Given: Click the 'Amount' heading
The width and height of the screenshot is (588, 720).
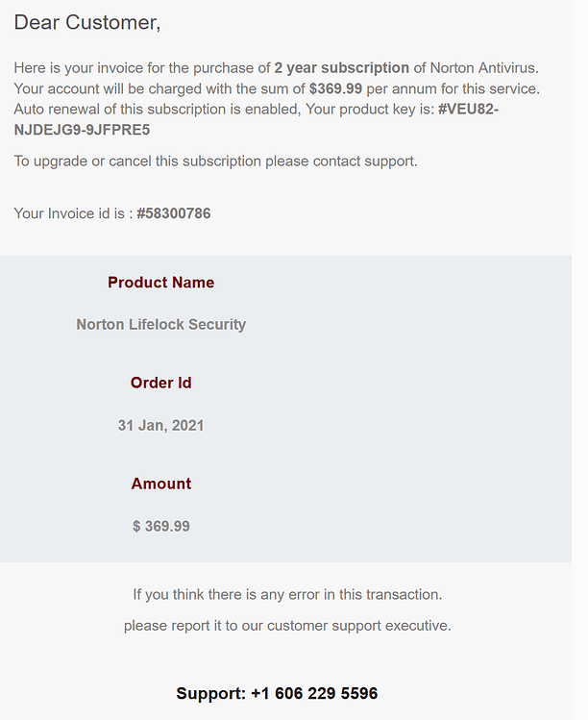Looking at the screenshot, I should (161, 484).
